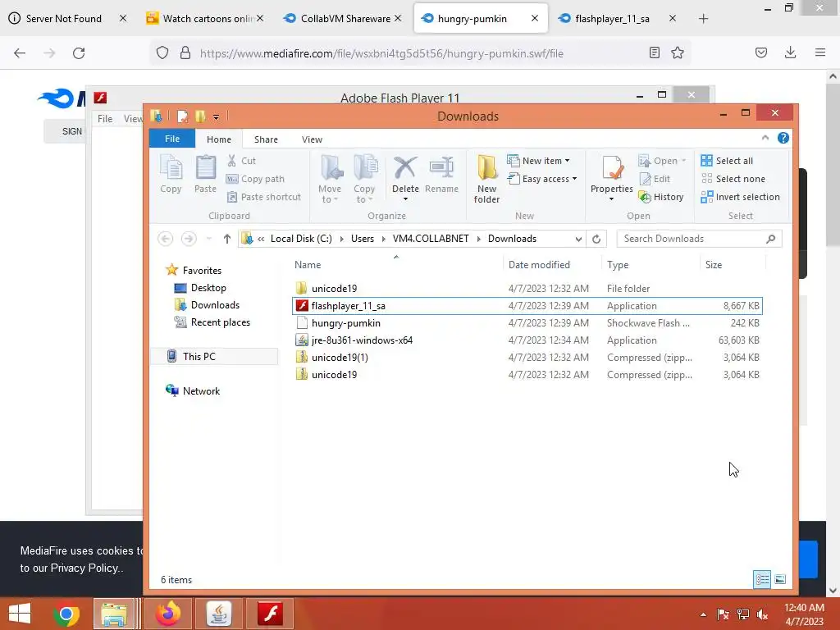
Task: Click the Cut scissors command
Action: click(241, 161)
